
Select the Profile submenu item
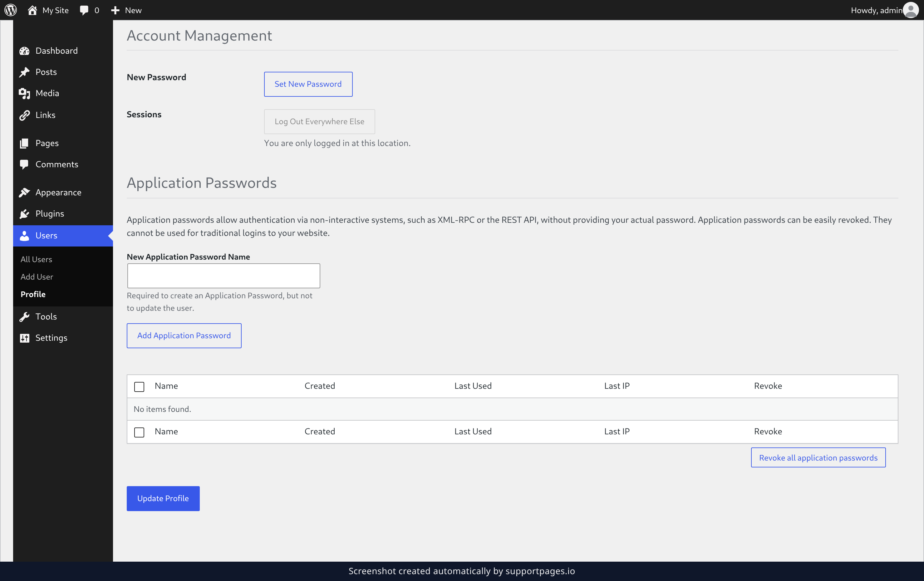point(33,294)
